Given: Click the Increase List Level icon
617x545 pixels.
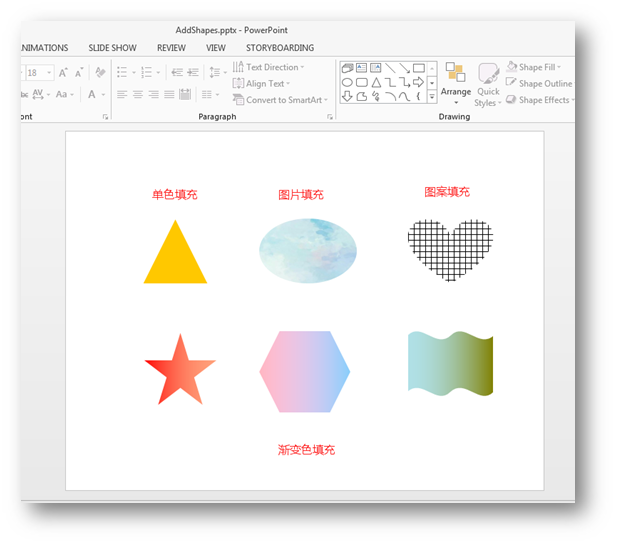Looking at the screenshot, I should tap(193, 72).
